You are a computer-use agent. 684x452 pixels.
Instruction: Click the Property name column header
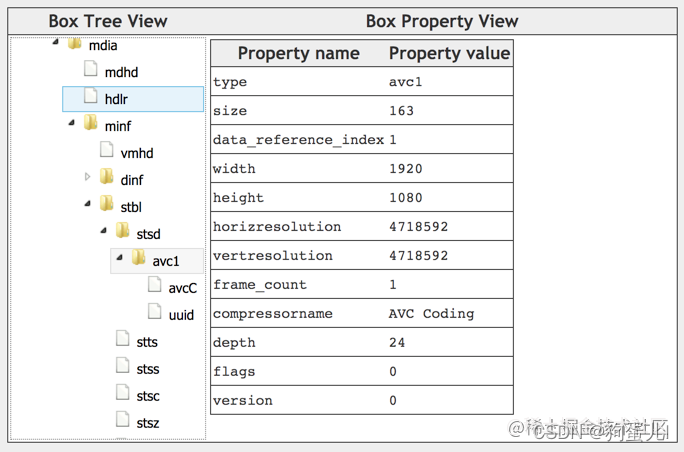(299, 53)
